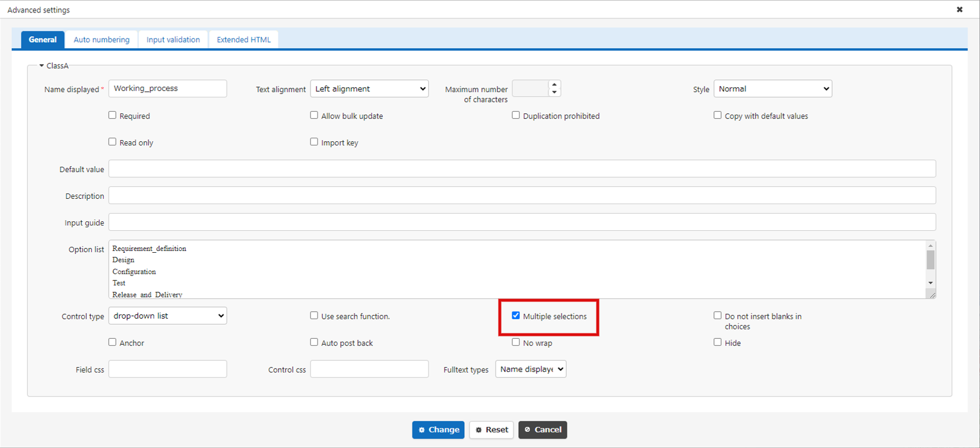Click the Option list scrollbar down arrow

[x=930, y=283]
